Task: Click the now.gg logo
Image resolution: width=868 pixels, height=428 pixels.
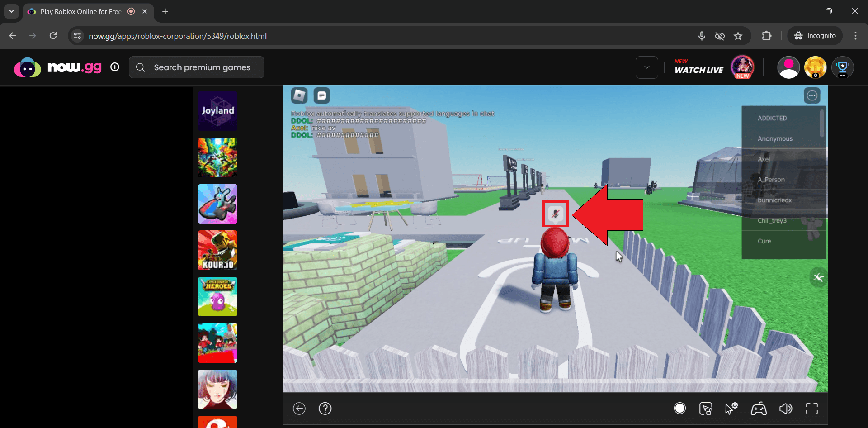Action: pos(58,67)
